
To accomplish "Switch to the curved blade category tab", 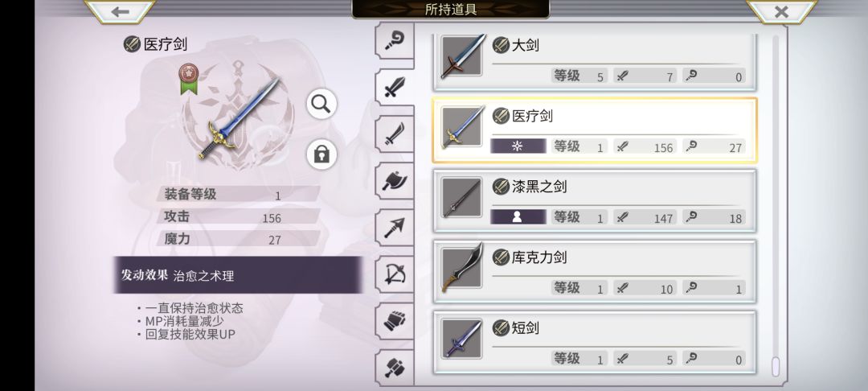I will tap(395, 134).
